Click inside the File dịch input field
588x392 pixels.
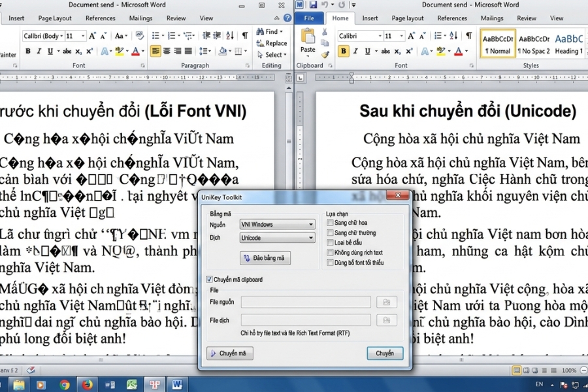[306, 319]
